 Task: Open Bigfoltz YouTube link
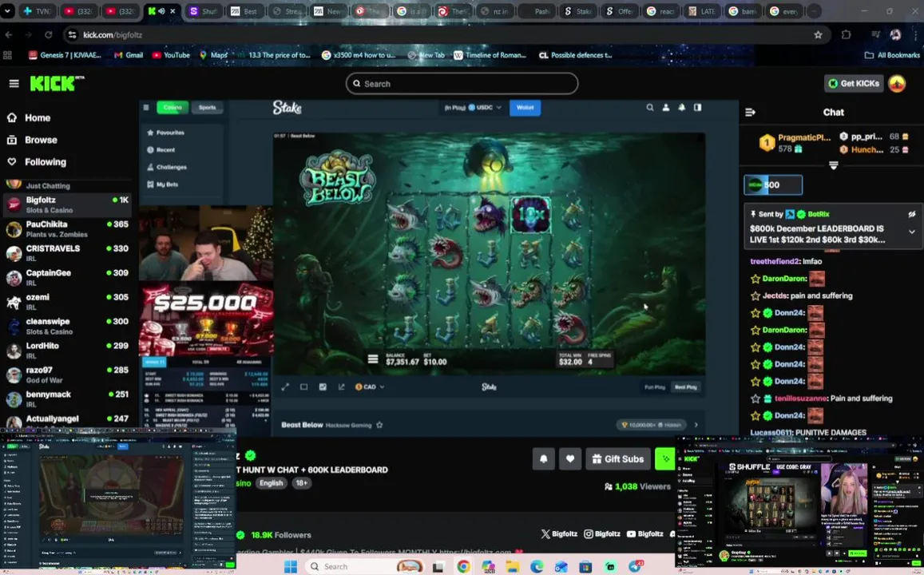click(644, 533)
